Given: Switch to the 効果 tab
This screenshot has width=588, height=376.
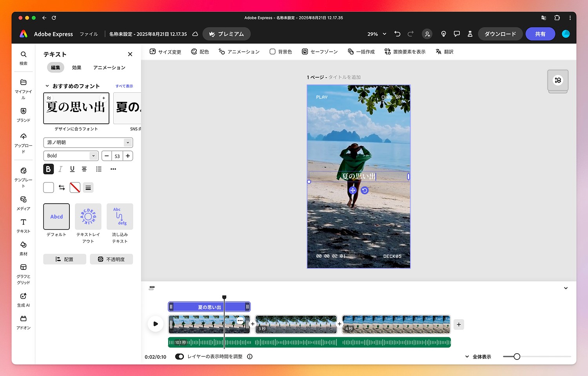Looking at the screenshot, I should pyautogui.click(x=76, y=68).
